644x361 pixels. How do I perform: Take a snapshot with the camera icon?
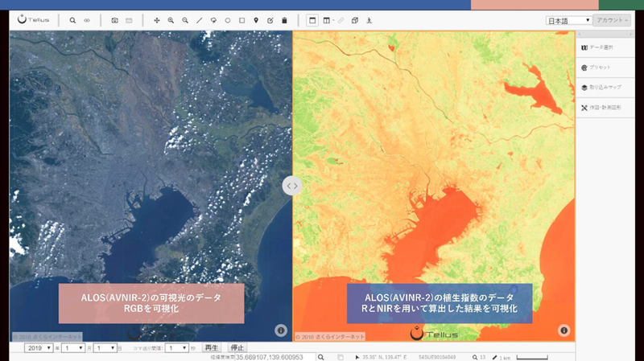click(x=114, y=21)
